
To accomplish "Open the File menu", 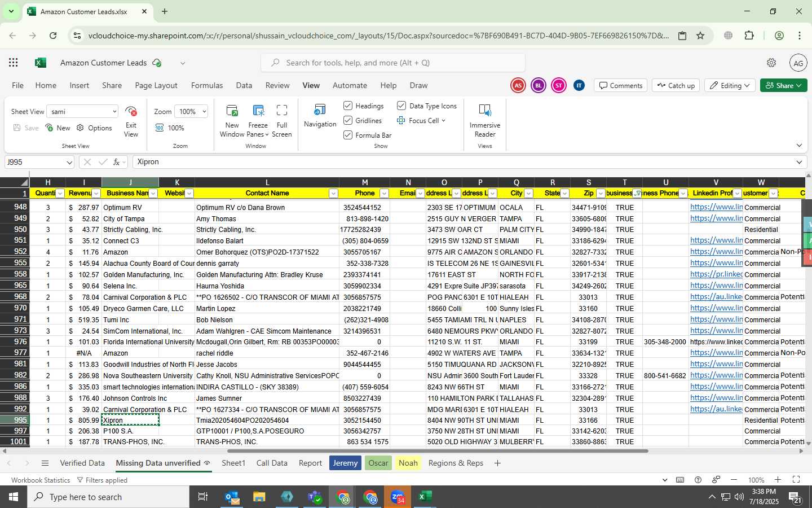I will point(18,85).
